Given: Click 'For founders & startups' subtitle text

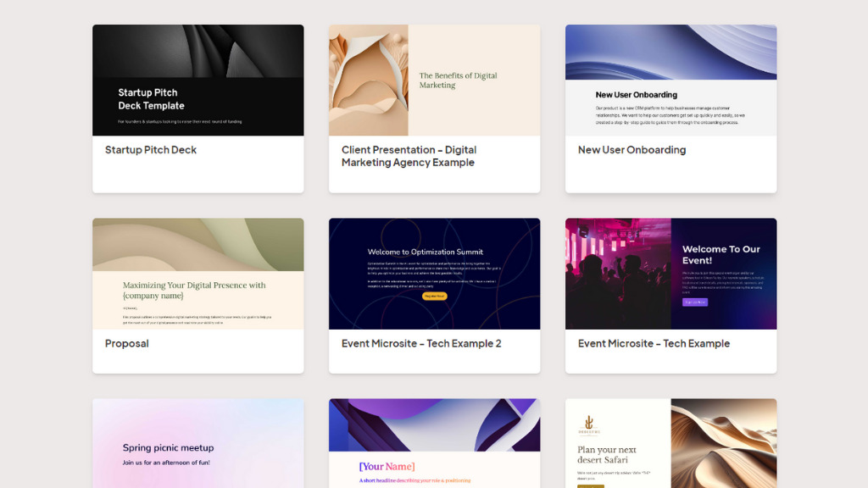Looking at the screenshot, I should (180, 122).
